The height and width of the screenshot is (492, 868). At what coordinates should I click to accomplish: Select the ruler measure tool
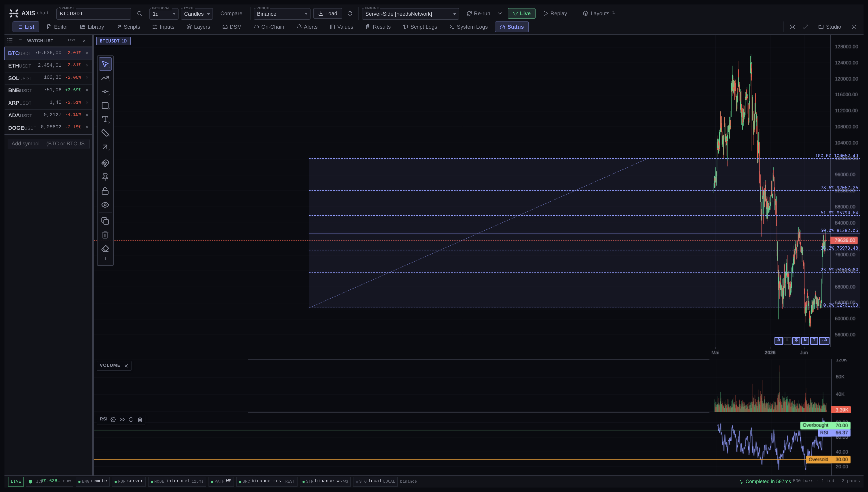tap(105, 133)
